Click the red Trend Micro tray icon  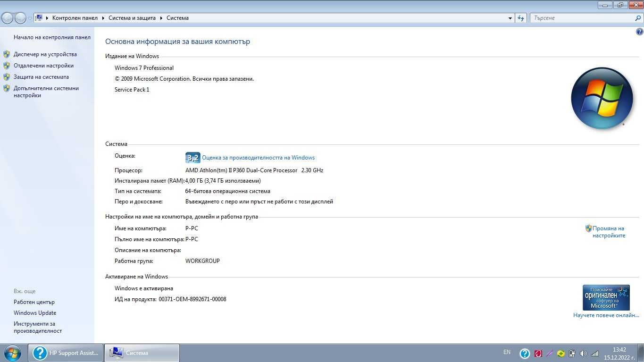538,353
